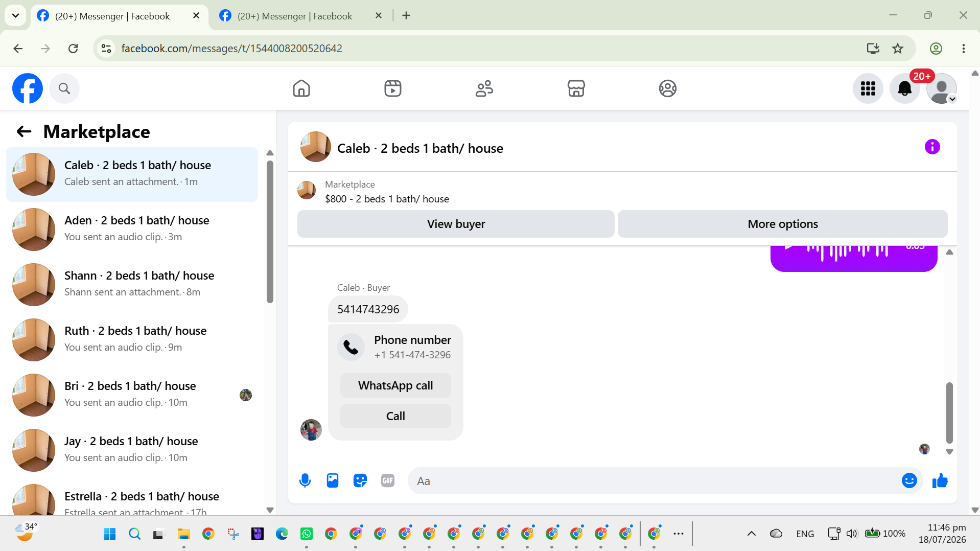Open Facebook search magnifier
This screenshot has height=551, width=980.
pyautogui.click(x=64, y=88)
